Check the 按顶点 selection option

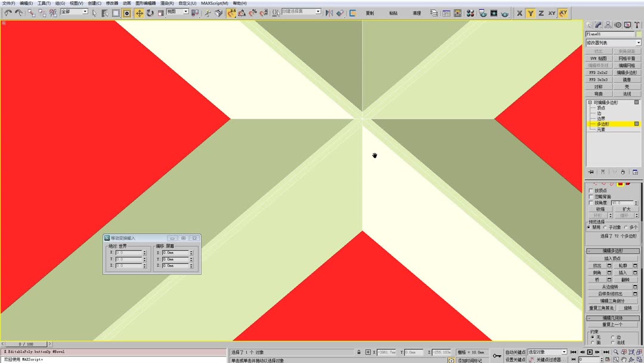click(x=590, y=189)
